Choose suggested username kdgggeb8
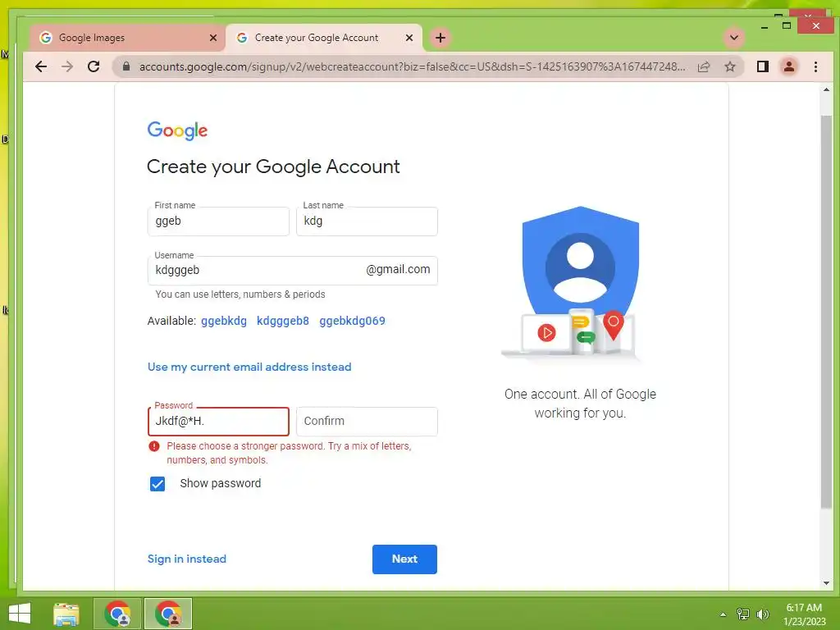840x630 pixels. click(283, 321)
